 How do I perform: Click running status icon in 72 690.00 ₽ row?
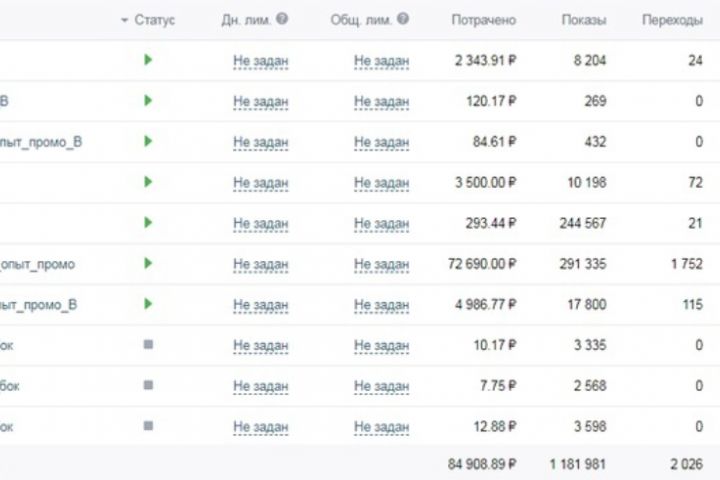(148, 263)
